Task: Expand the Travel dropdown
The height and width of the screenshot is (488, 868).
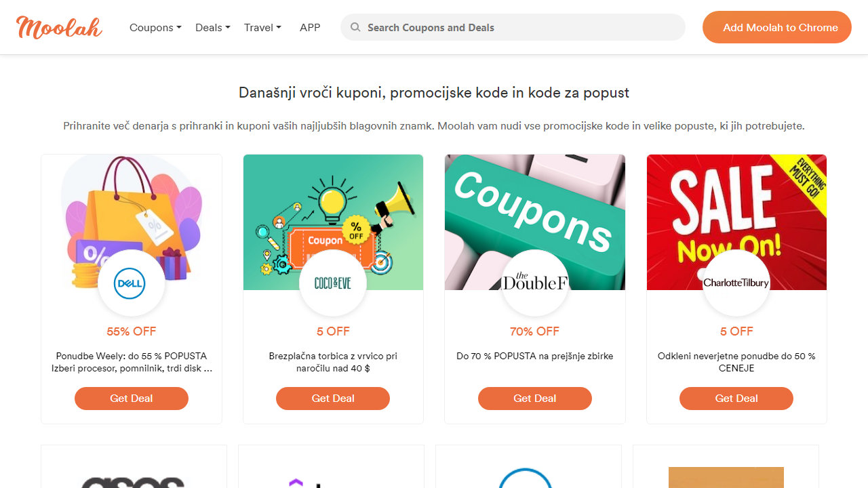Action: coord(262,27)
